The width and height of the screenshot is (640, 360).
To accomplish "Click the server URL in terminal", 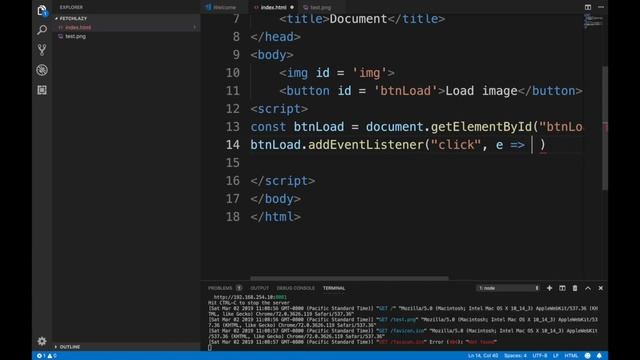I will pos(250,297).
